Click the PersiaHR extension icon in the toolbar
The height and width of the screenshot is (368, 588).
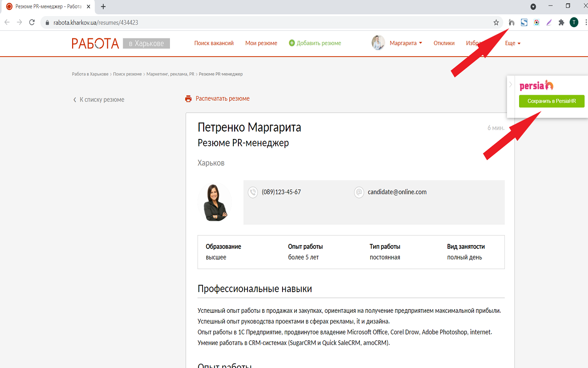512,22
